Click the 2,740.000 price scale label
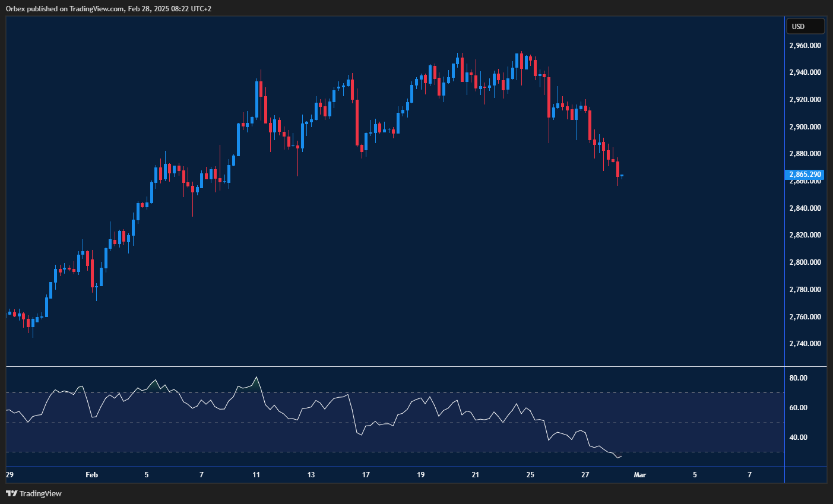The height and width of the screenshot is (504, 833). (x=805, y=344)
